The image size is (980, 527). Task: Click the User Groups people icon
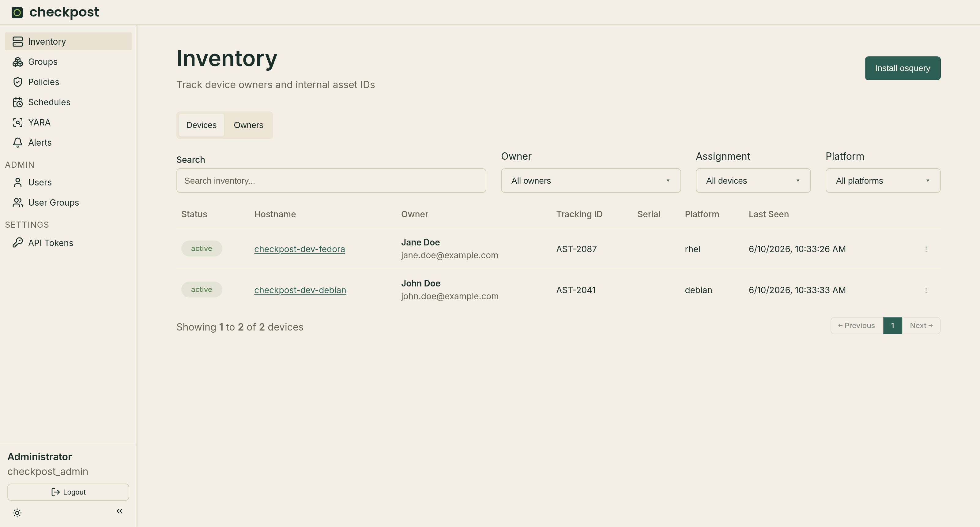point(17,202)
